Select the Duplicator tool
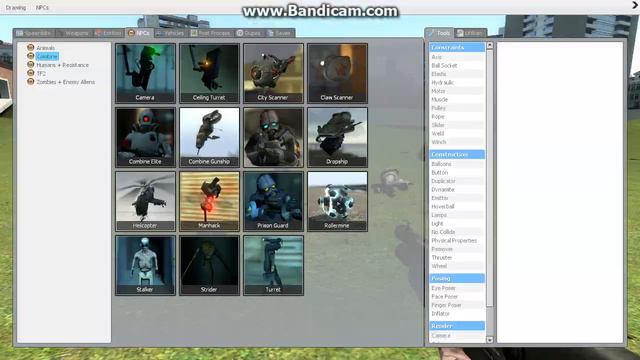This screenshot has height=360, width=640. coord(457,181)
